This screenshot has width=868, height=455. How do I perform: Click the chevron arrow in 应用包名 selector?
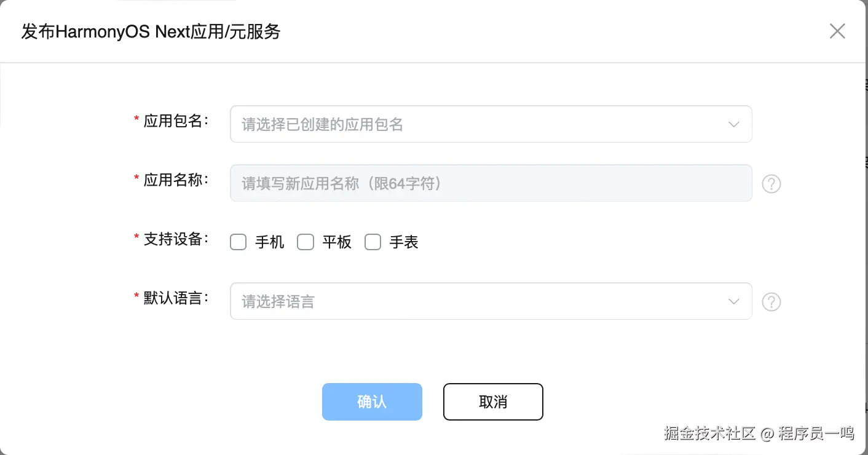tap(733, 124)
